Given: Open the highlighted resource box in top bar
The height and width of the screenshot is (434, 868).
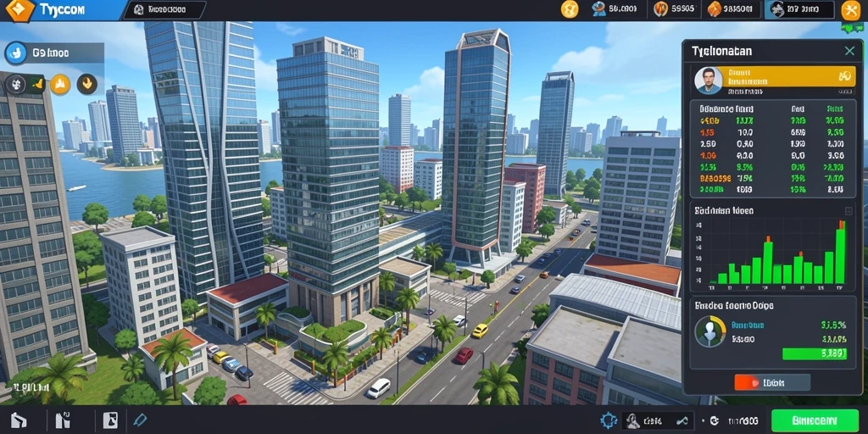Looking at the screenshot, I should [x=799, y=9].
